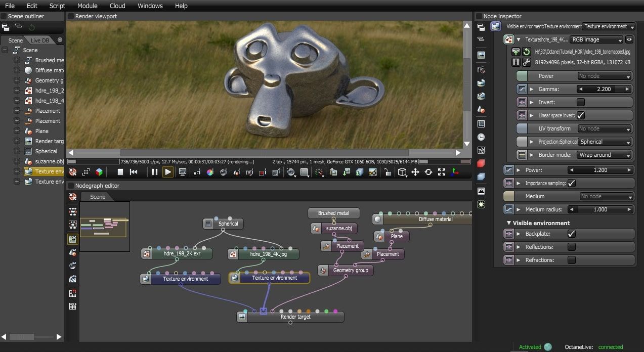Click the clock icon in inspector sidebar
This screenshot has width=644, height=352.
pyautogui.click(x=481, y=137)
